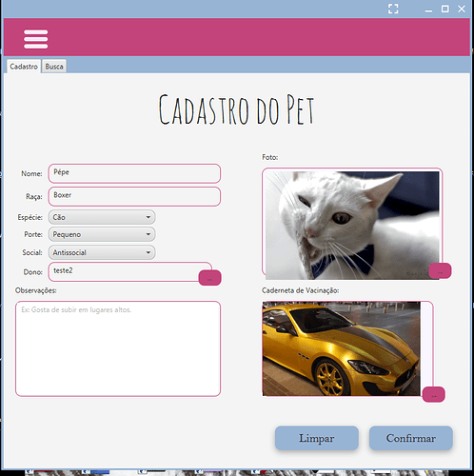Minimize the application window

pos(428,10)
